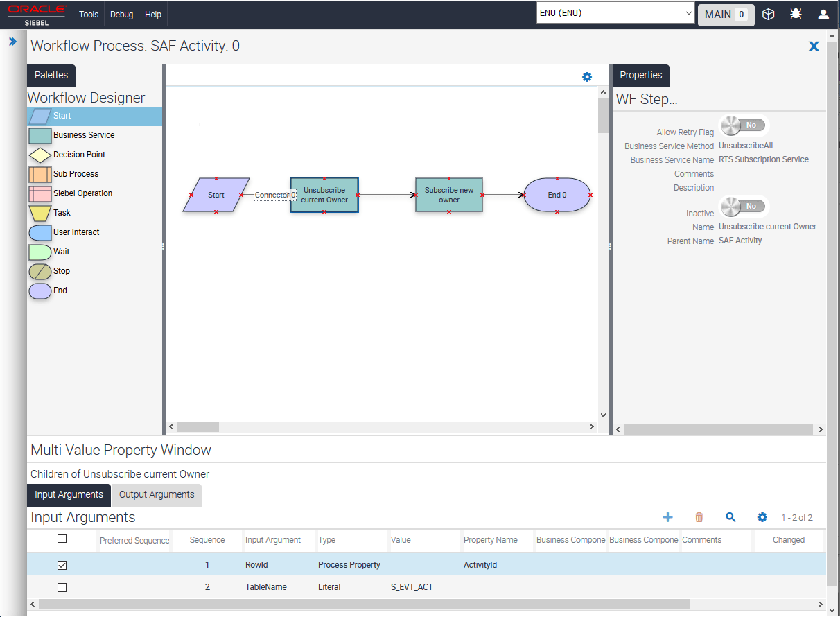Screen dimensions: 840x617
Task: Select the Subscribe new owner step in the diagram
Action: [448, 195]
